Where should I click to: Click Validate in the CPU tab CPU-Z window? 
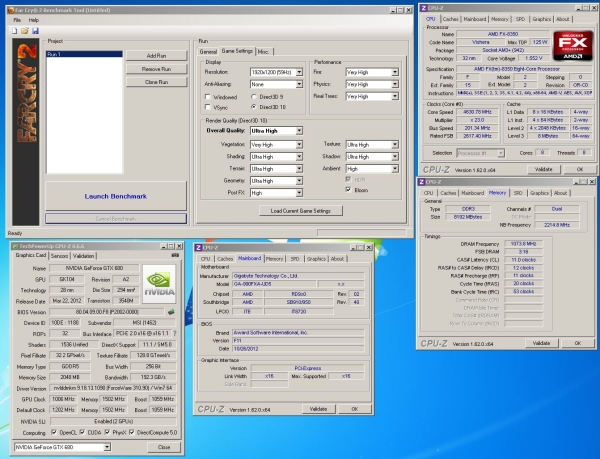[x=544, y=169]
